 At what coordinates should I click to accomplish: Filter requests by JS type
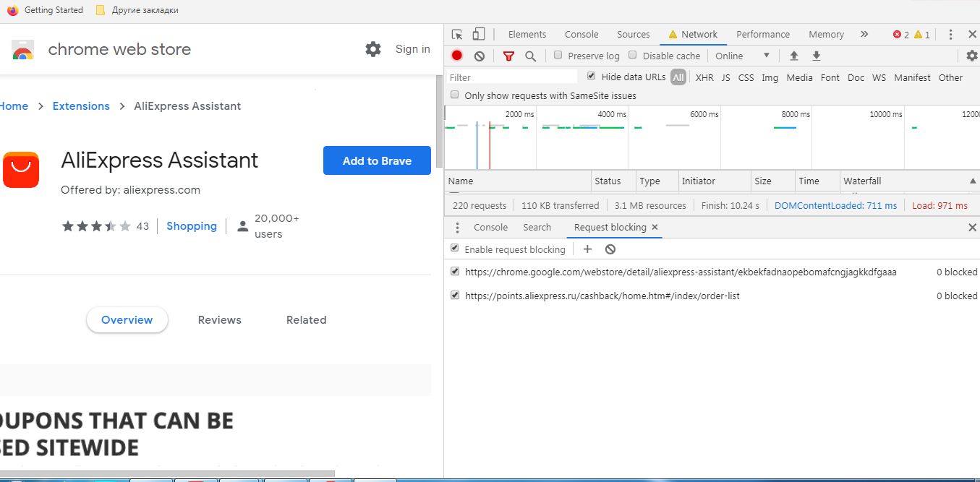[x=725, y=77]
